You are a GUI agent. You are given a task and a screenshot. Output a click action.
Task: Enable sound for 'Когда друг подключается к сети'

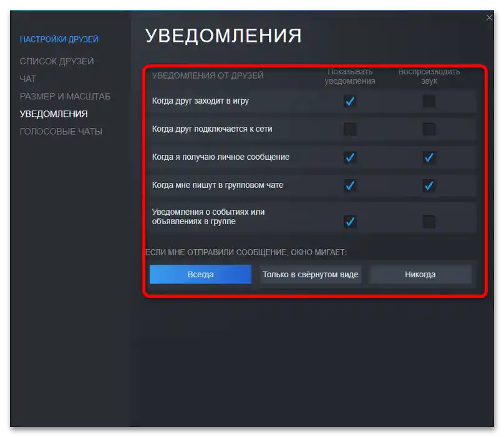(x=429, y=129)
